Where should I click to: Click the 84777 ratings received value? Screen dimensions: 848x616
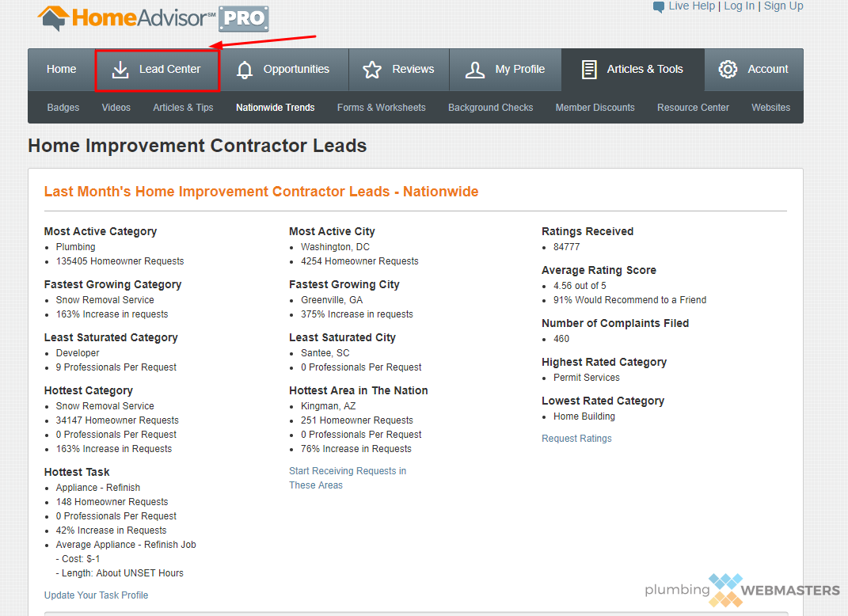(567, 246)
